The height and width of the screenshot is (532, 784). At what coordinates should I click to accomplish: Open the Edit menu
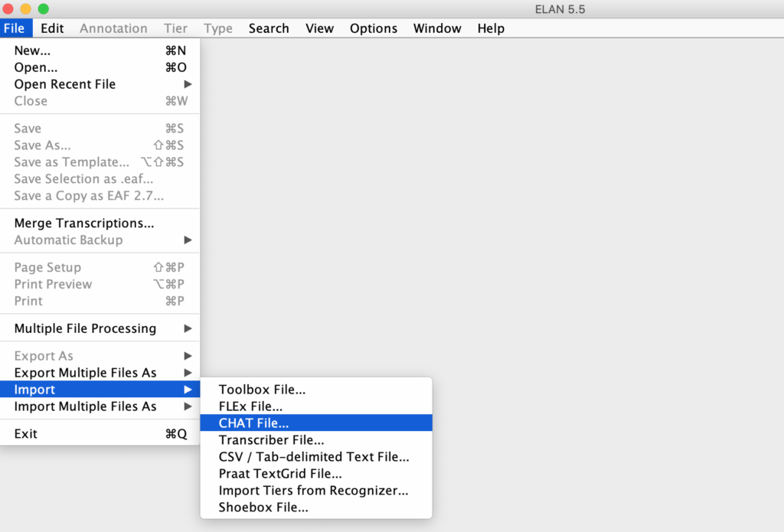click(x=52, y=28)
